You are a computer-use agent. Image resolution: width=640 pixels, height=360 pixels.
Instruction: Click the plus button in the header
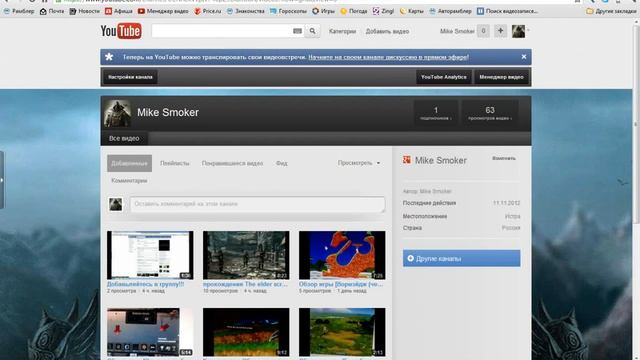pos(500,31)
